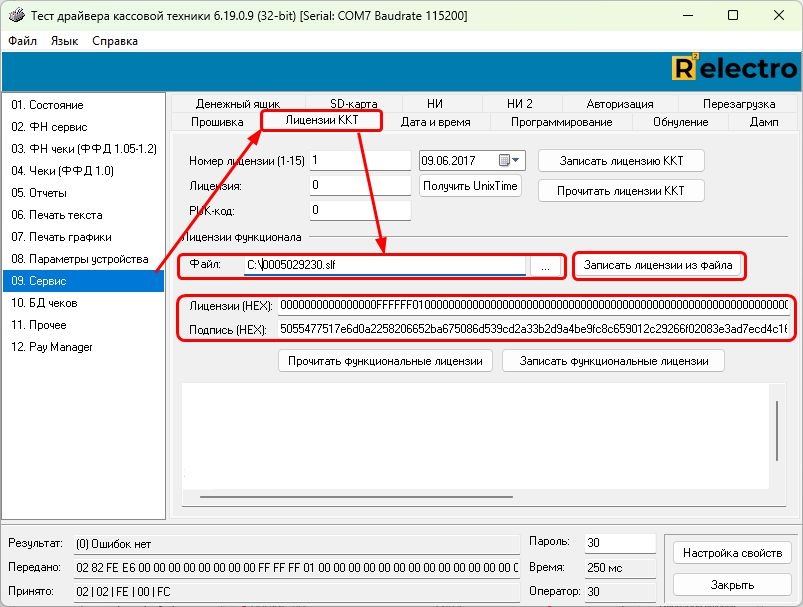Click the app icon in title bar
The height and width of the screenshot is (607, 803).
tap(16, 15)
